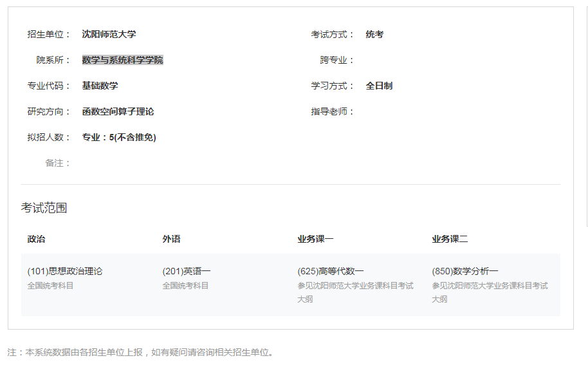Image resolution: width=588 pixels, height=376 pixels.
Task: Click the 考试范围 section heading
Action: tap(44, 207)
